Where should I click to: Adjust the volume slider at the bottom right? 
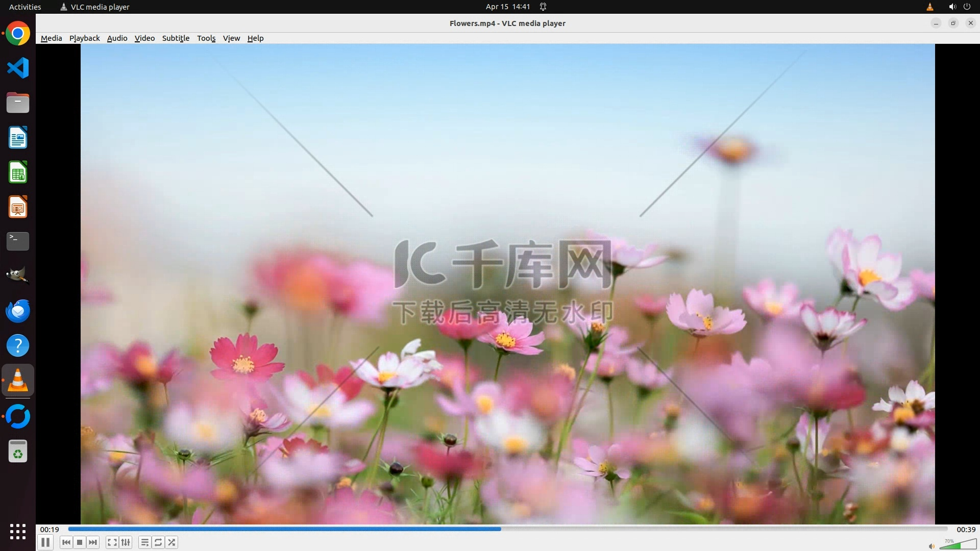[x=958, y=545]
